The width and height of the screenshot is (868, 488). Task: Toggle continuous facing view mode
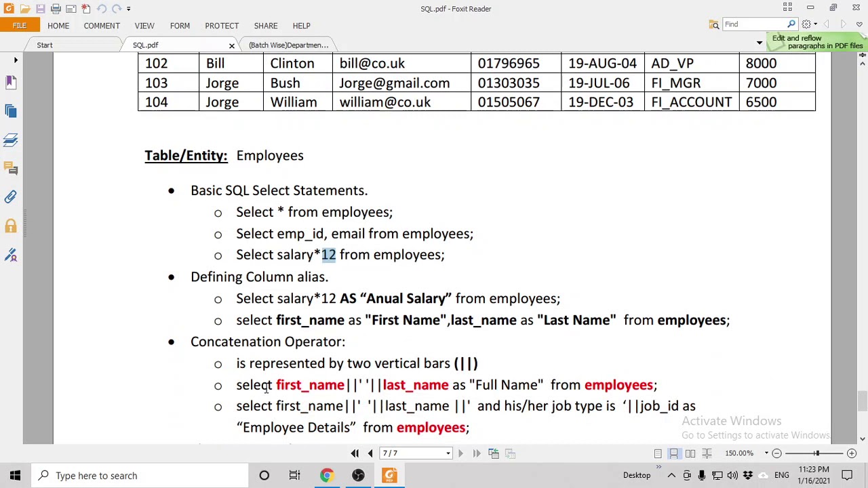[x=707, y=453]
